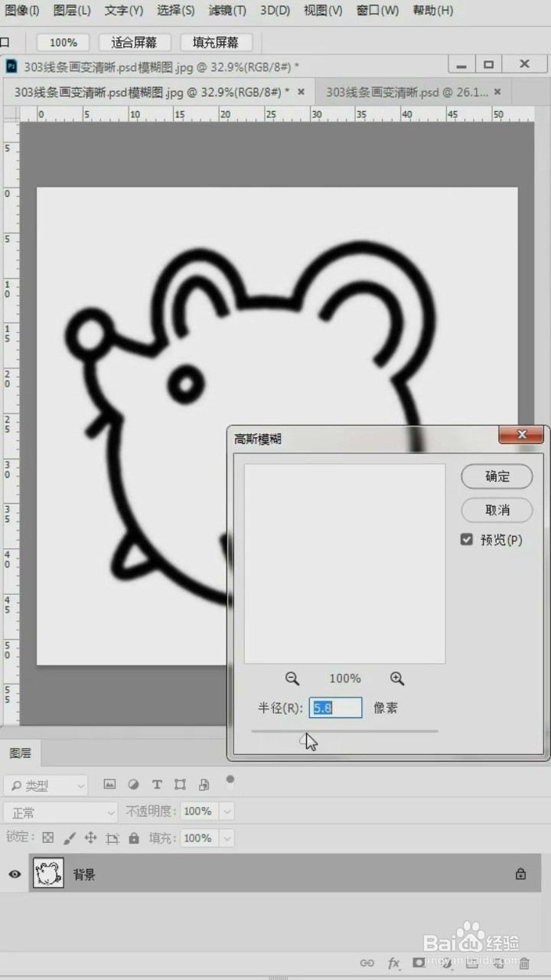Click the fx layer style icon
Screen dimensions: 551x980
point(393,963)
